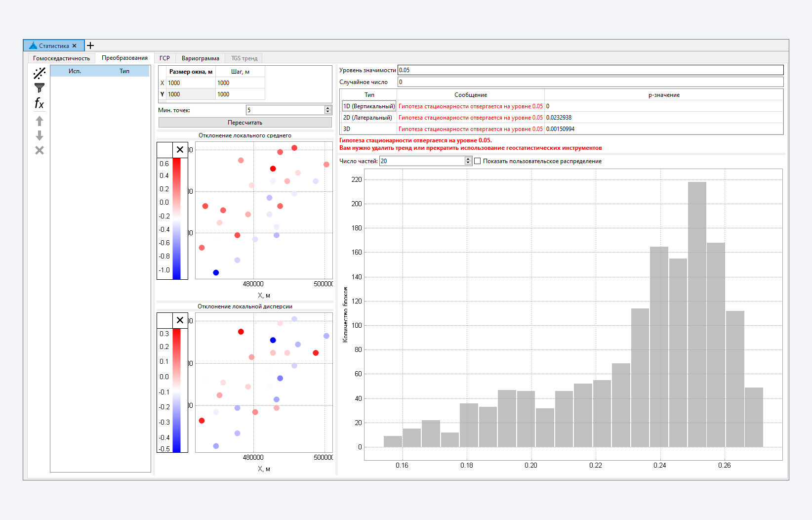812x520 pixels.
Task: Decrease Мин. точек value
Action: point(328,112)
